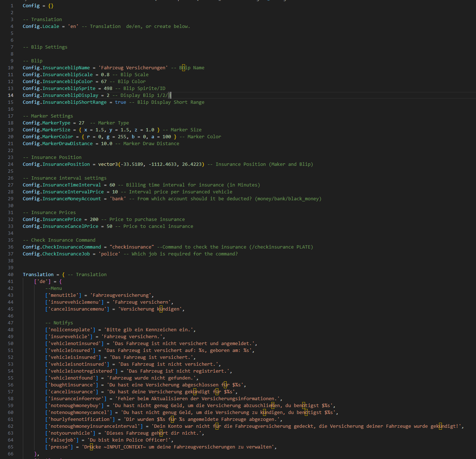Select the blip color value 67
Image resolution: width=476 pixels, height=459 pixels.
click(104, 82)
